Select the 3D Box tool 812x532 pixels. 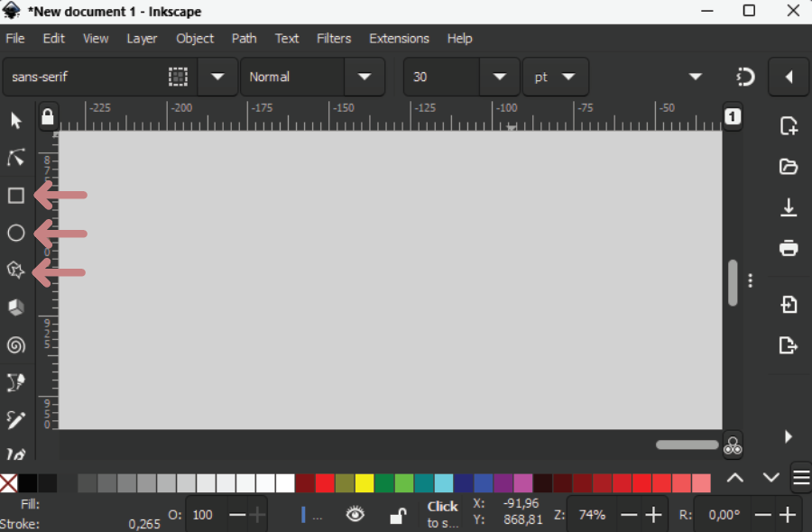point(16,308)
